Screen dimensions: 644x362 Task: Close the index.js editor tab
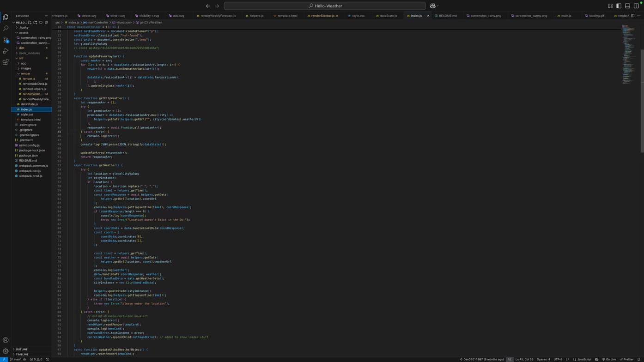point(428,16)
